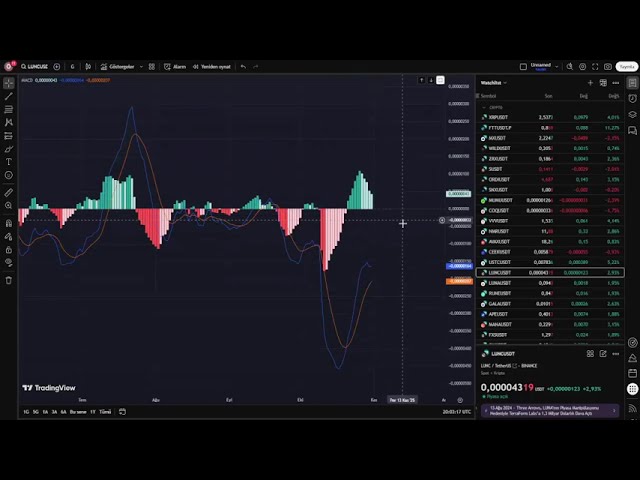This screenshot has height=480, width=640.
Task: Collapse the CRYPTO watchlist section
Action: [483, 106]
